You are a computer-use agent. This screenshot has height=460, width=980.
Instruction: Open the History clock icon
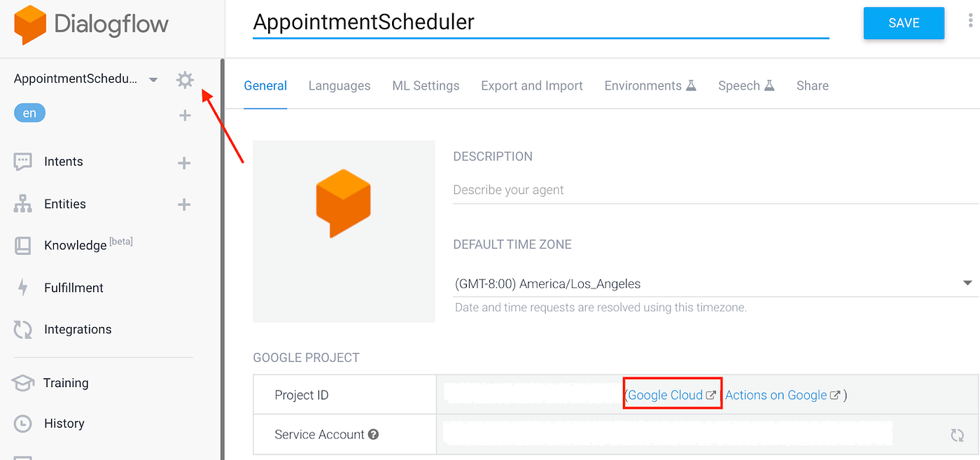[23, 423]
